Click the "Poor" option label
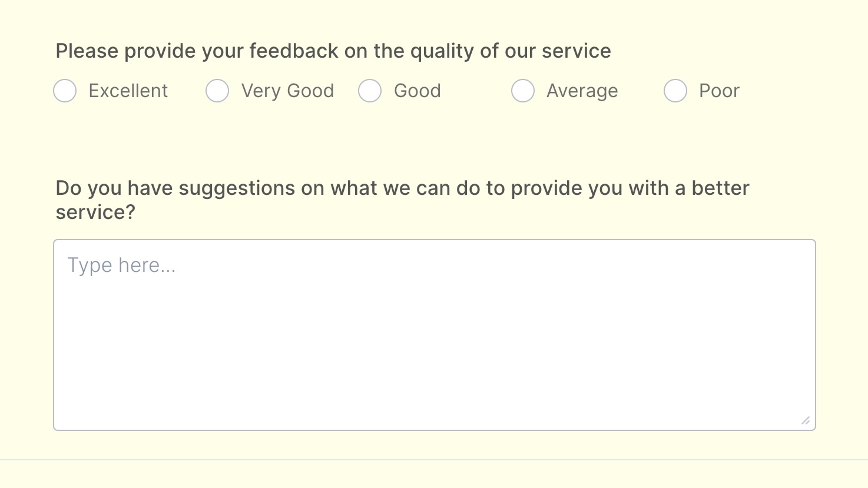This screenshot has height=488, width=868. point(718,91)
